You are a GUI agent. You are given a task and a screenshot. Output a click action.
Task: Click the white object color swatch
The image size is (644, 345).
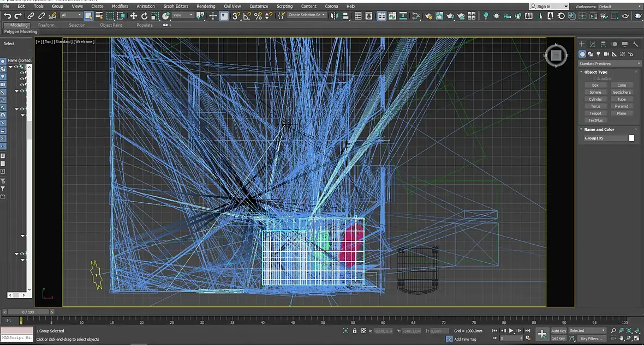coord(631,138)
